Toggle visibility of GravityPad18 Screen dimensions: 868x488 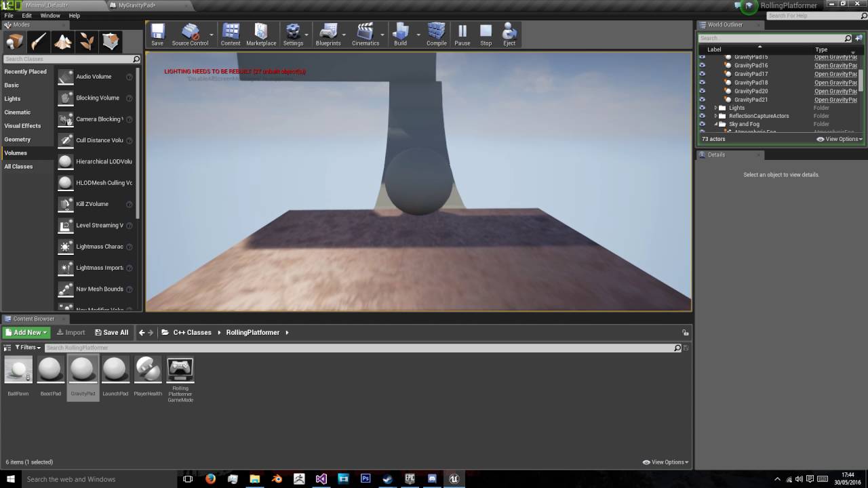[703, 83]
